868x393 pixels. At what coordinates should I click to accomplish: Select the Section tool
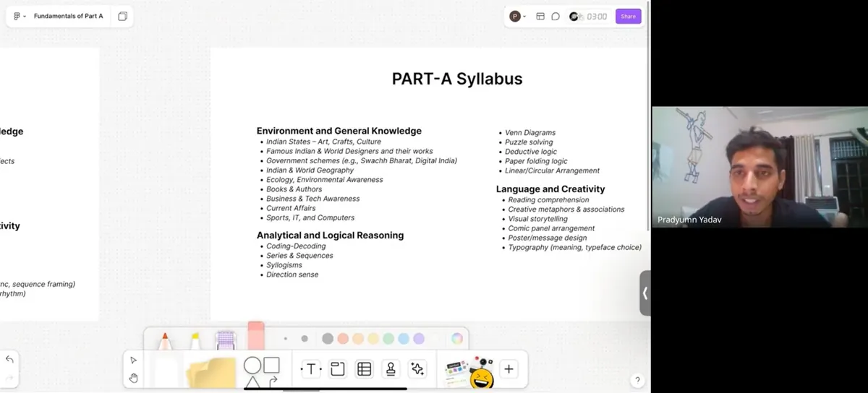[337, 369]
